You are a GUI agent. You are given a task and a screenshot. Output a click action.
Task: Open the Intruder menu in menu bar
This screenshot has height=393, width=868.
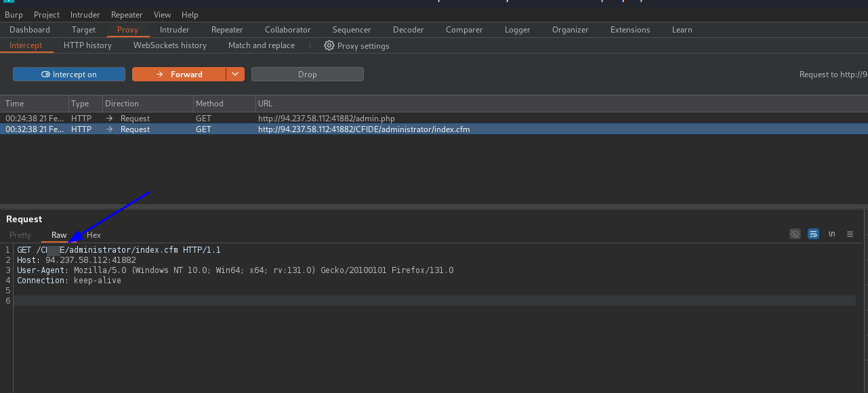pyautogui.click(x=85, y=14)
